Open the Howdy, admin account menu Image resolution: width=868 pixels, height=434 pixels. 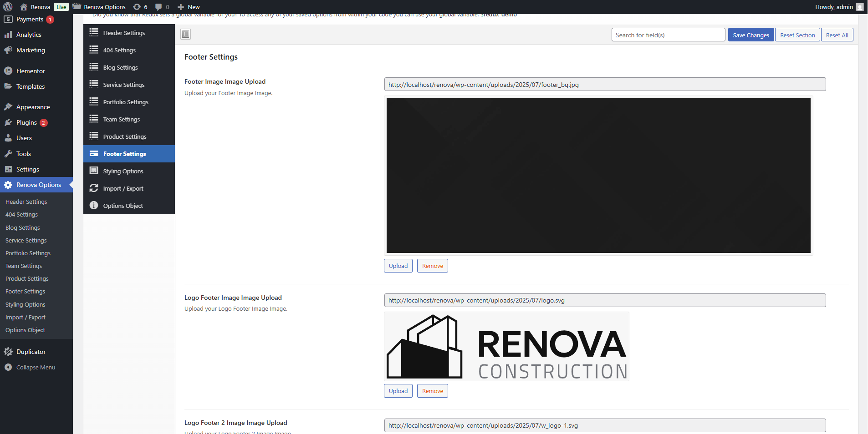pos(838,7)
